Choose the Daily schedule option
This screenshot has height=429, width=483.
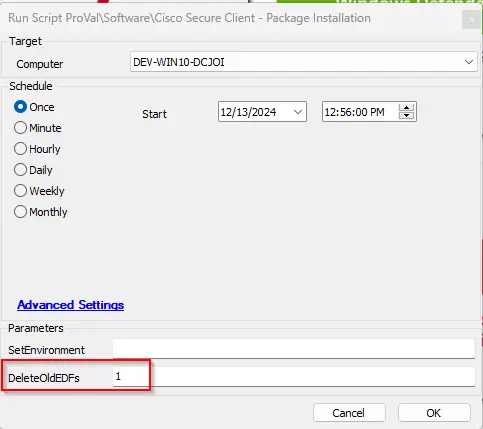pos(21,170)
